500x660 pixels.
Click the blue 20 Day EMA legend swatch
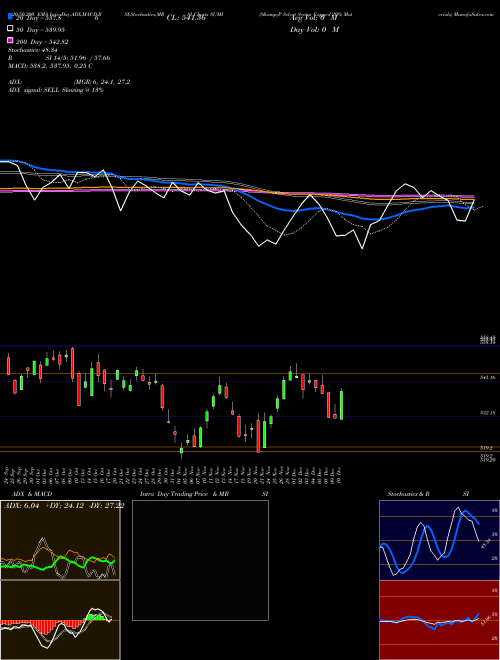tap(10, 17)
